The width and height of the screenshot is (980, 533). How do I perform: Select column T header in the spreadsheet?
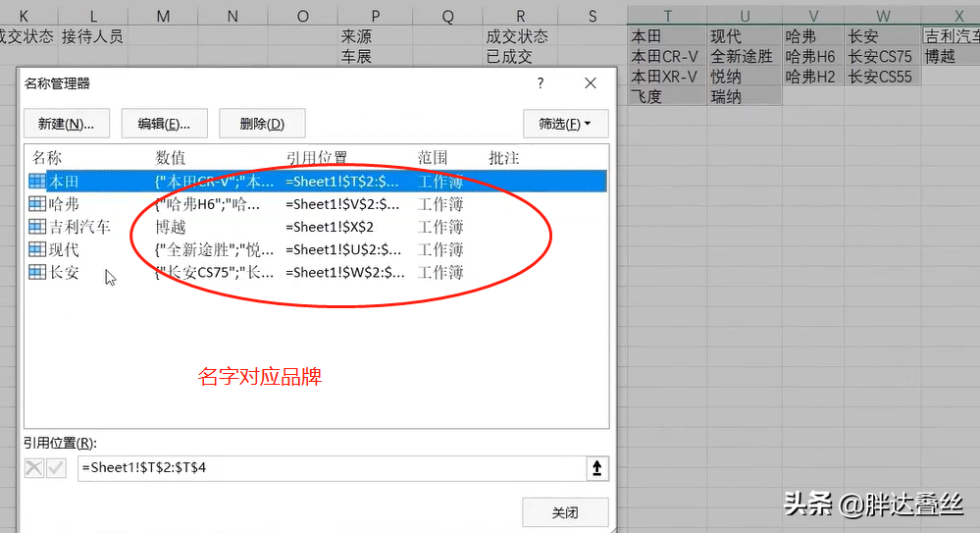[667, 17]
